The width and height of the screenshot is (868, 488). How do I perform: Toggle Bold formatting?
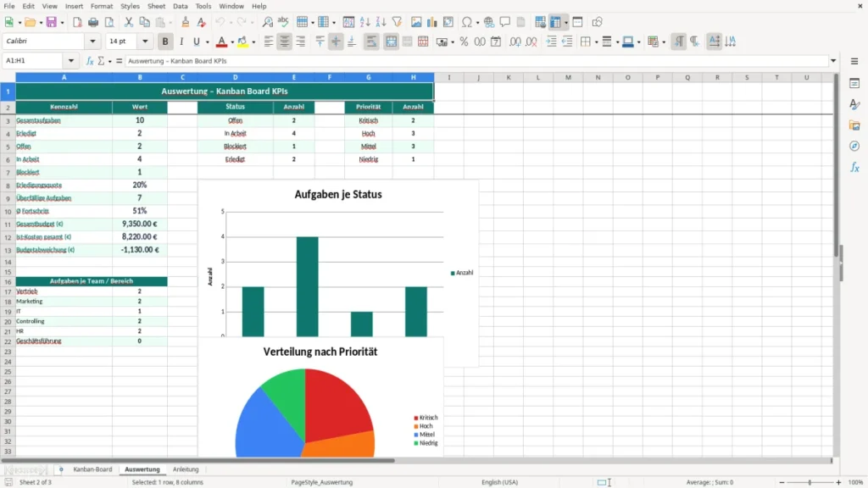pyautogui.click(x=165, y=42)
